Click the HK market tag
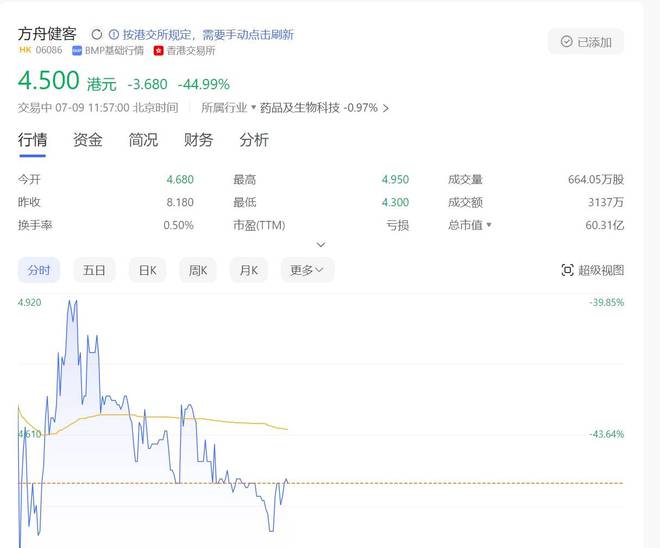The height and width of the screenshot is (548, 660). pos(25,50)
